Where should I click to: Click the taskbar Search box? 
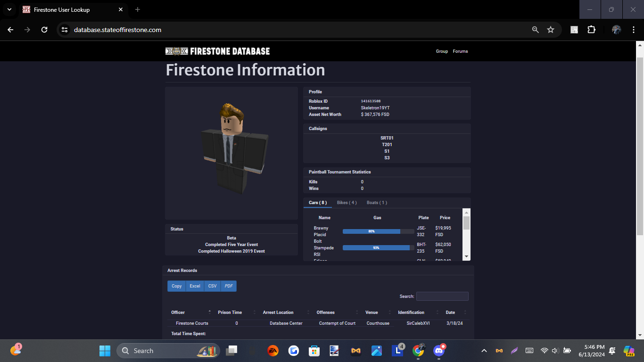pos(167,351)
